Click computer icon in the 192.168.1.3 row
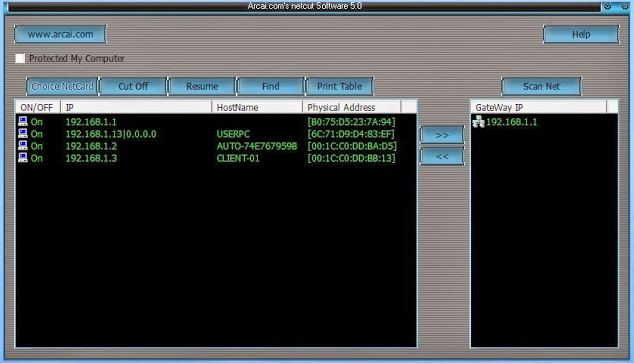The image size is (634, 363). (x=23, y=158)
